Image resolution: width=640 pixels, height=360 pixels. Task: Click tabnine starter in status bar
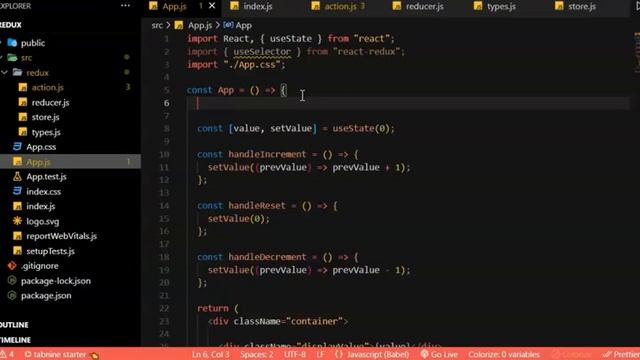click(60, 354)
